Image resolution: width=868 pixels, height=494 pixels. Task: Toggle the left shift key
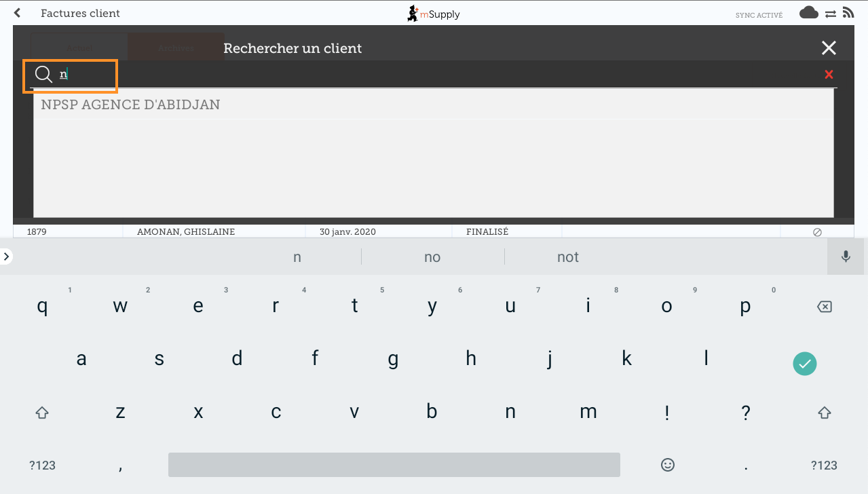pos(42,412)
